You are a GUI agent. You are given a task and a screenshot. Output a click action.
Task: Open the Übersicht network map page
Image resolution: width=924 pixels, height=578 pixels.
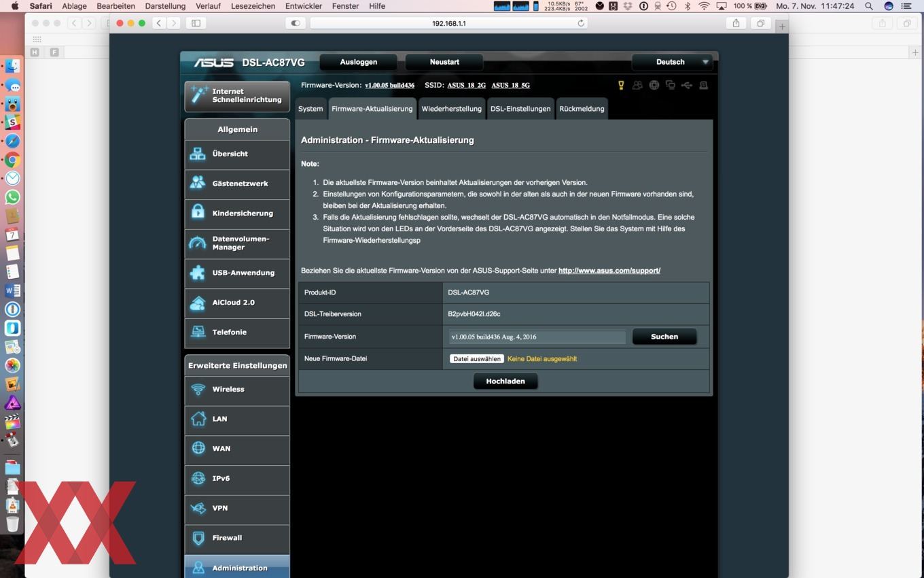point(237,154)
